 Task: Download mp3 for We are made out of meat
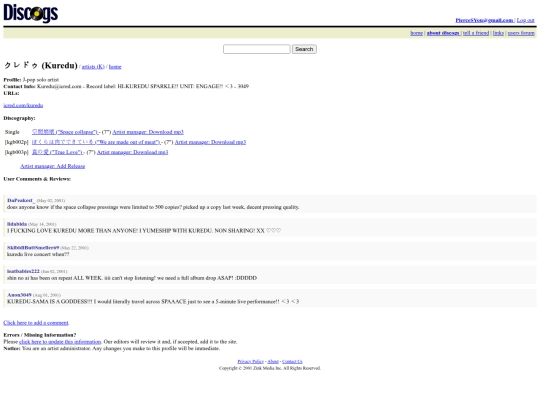pos(210,142)
